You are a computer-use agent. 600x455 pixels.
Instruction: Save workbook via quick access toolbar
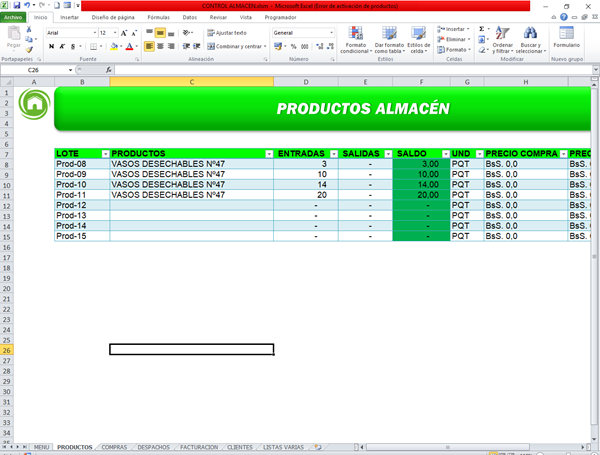click(x=17, y=6)
